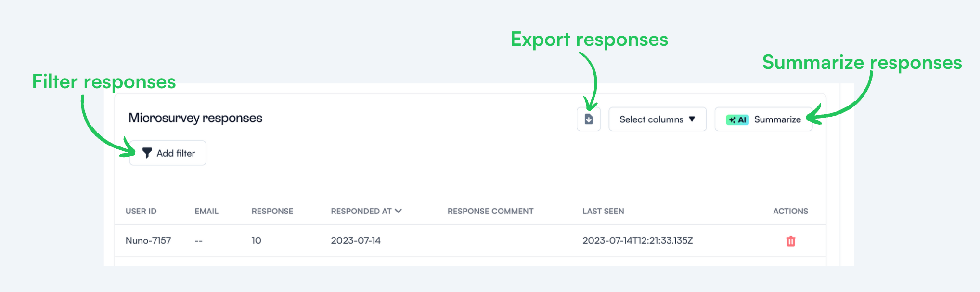The image size is (980, 292).
Task: Delete the Nuno-7157 response via trash icon
Action: coord(790,241)
